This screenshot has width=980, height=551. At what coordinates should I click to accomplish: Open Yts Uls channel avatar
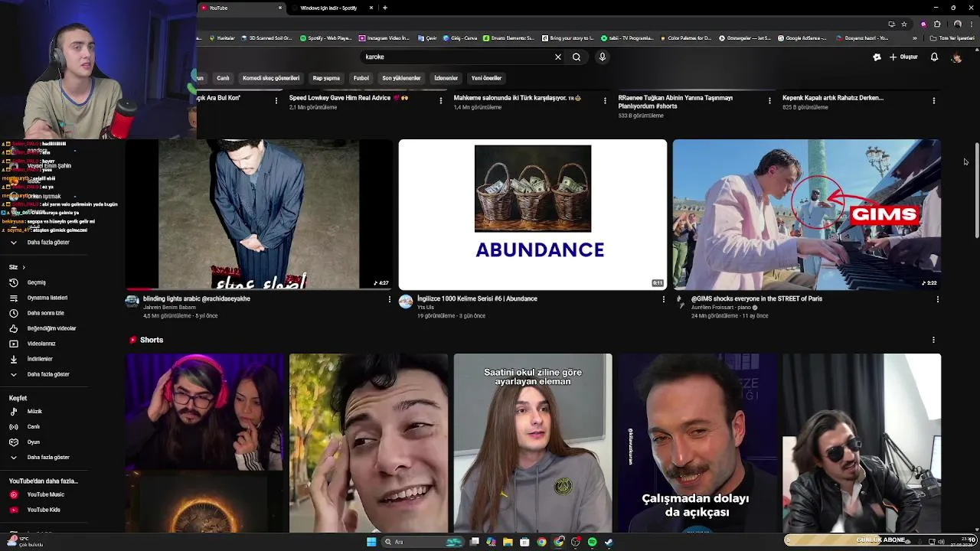pyautogui.click(x=406, y=302)
